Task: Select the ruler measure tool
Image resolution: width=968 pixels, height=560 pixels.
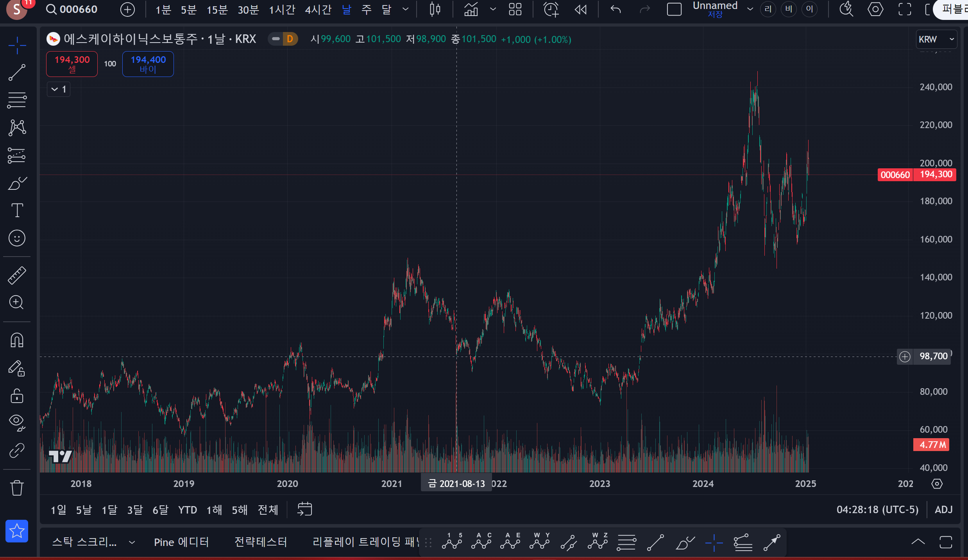Action: (17, 275)
